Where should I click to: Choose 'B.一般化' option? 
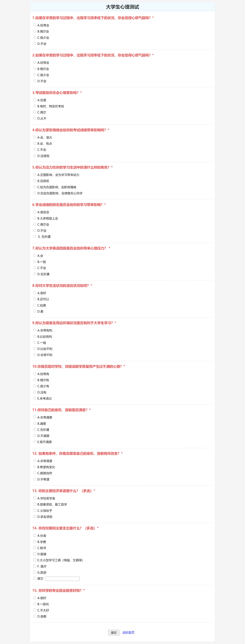point(35,604)
